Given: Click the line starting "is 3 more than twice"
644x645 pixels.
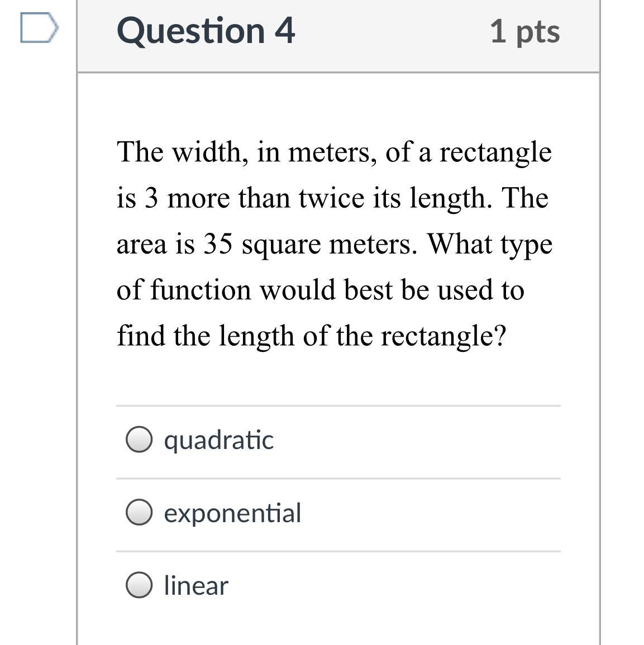Looking at the screenshot, I should tap(332, 198).
